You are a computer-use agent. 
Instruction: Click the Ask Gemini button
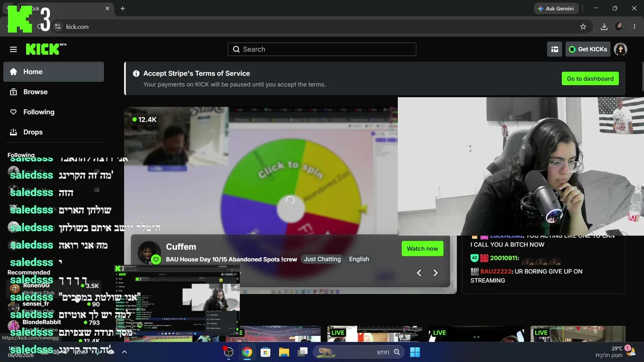556,9
